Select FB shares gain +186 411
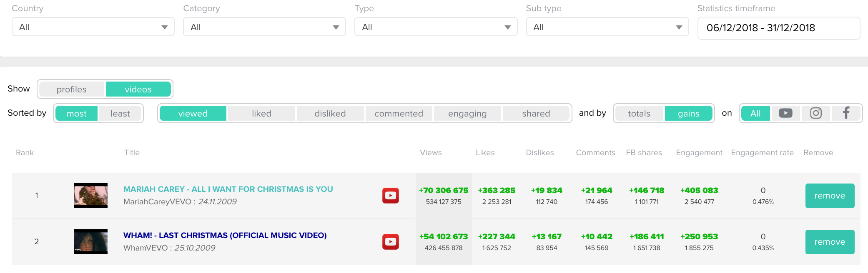The height and width of the screenshot is (273, 868). pyautogui.click(x=647, y=237)
